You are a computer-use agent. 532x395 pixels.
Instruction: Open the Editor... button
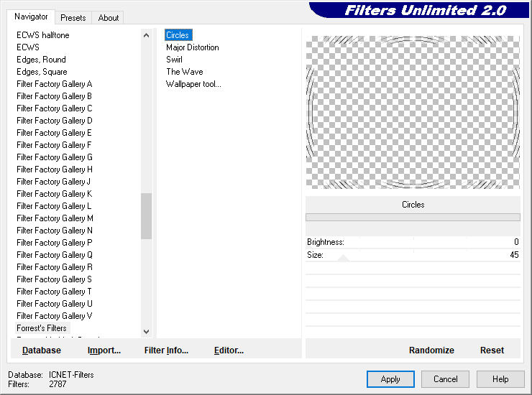(229, 350)
